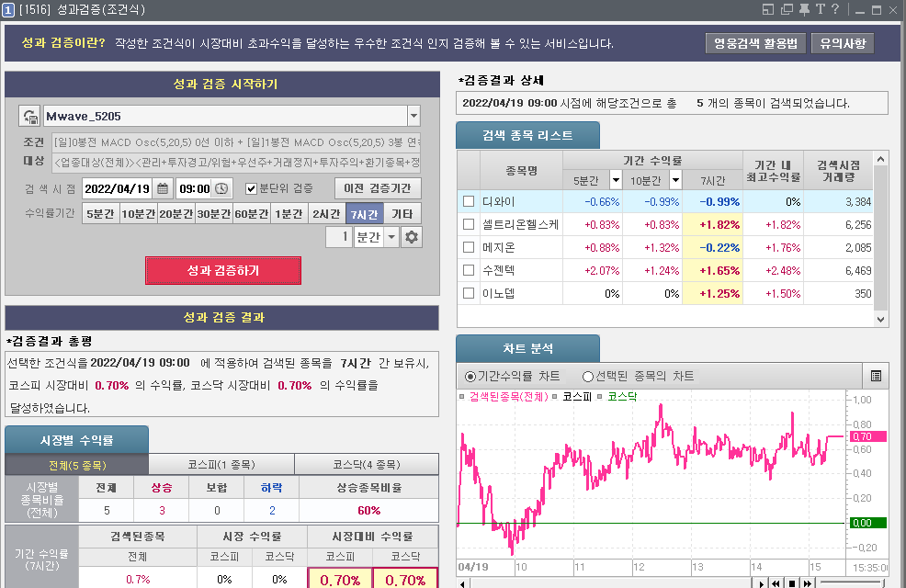
Task: Check the box for 메지온 row
Action: (469, 247)
